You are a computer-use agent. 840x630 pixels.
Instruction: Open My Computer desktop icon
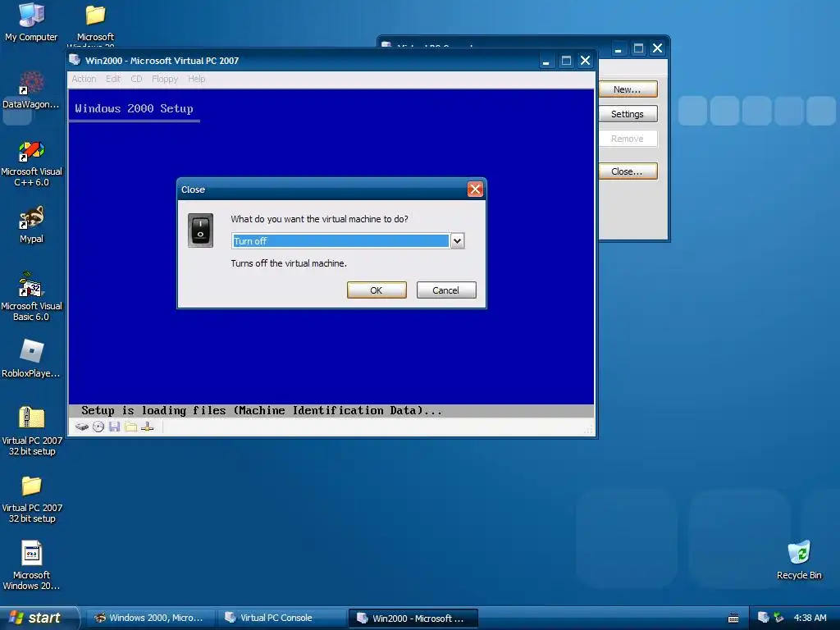[31, 22]
